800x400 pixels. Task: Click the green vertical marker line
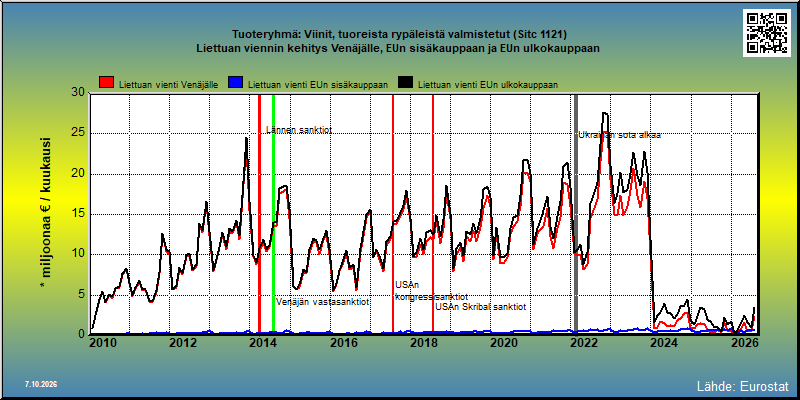click(x=273, y=214)
